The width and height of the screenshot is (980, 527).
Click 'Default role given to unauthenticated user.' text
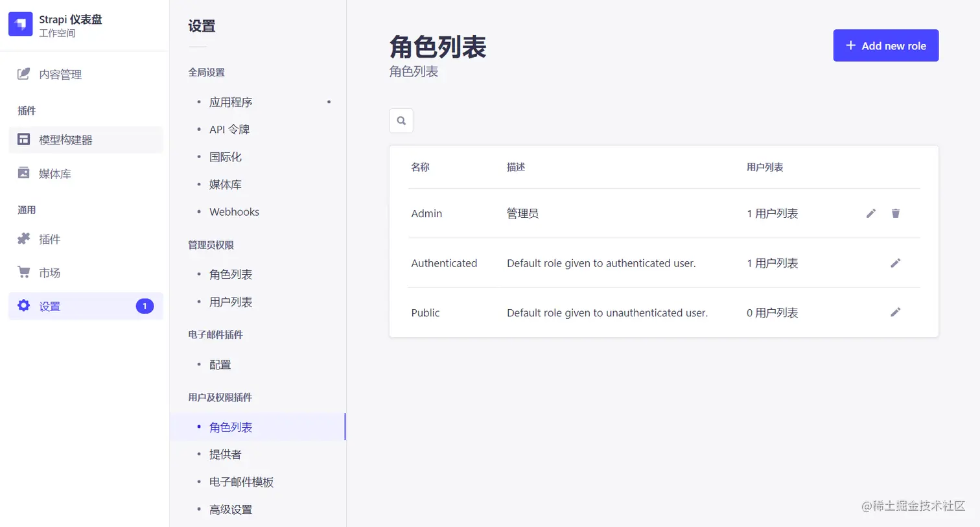[x=607, y=312]
